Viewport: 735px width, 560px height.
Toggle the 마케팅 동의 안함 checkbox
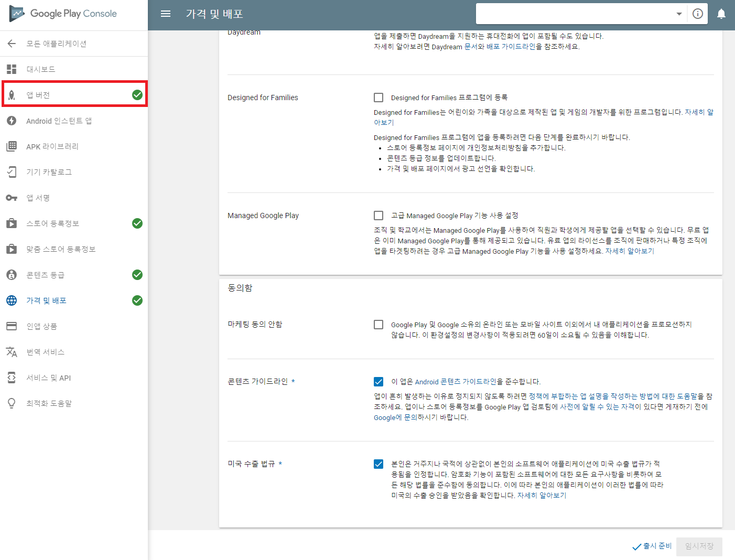coord(379,325)
